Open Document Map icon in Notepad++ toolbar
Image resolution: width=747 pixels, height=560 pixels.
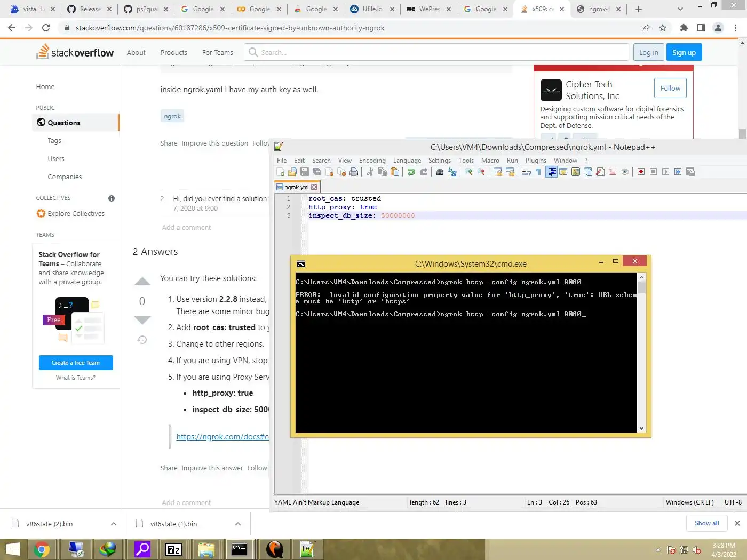pyautogui.click(x=576, y=172)
